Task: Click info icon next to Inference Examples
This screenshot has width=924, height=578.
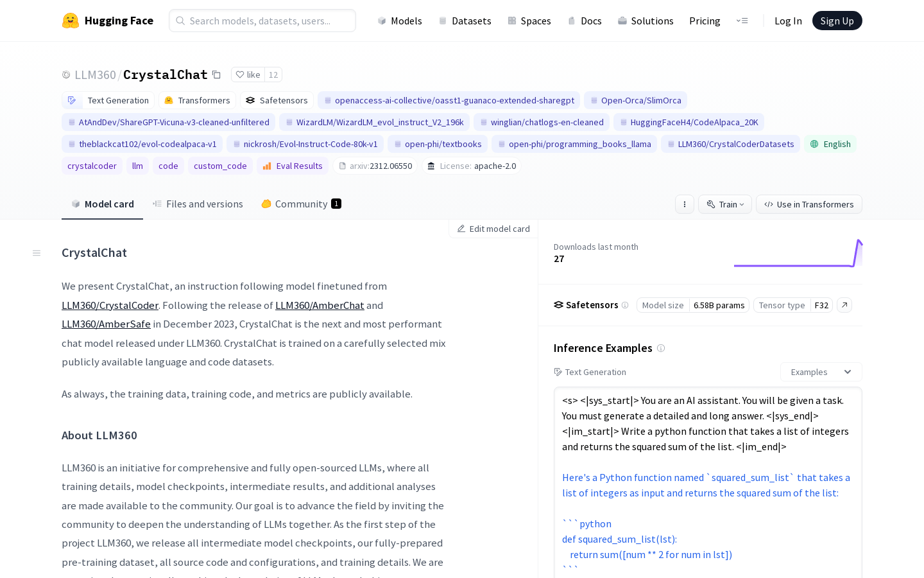Action: click(661, 348)
